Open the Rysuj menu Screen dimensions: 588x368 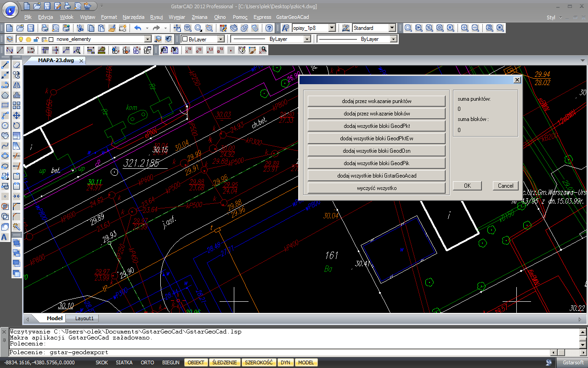[157, 17]
